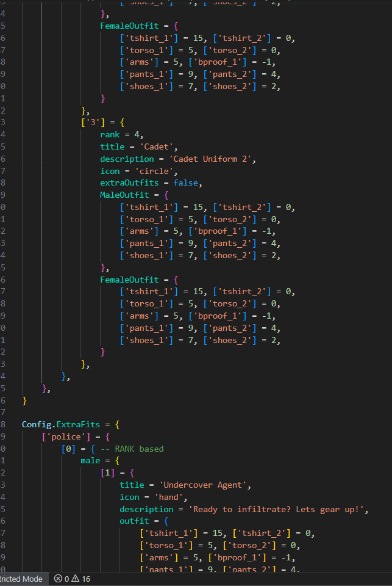Click the [1] index key

[x=107, y=472]
